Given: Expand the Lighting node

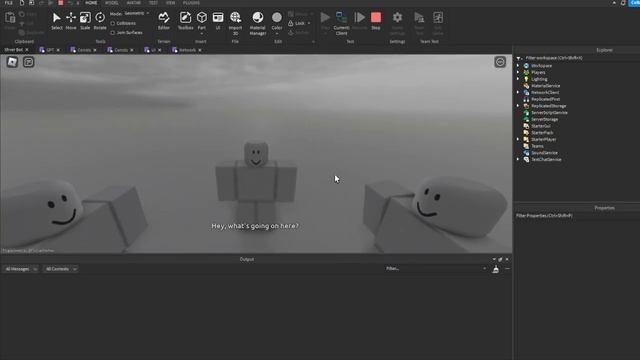Looking at the screenshot, I should [x=518, y=79].
